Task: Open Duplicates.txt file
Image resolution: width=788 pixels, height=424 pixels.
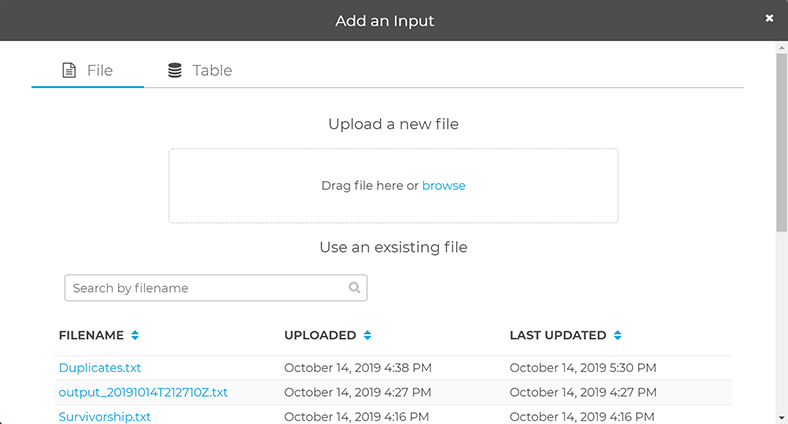Action: (x=100, y=368)
